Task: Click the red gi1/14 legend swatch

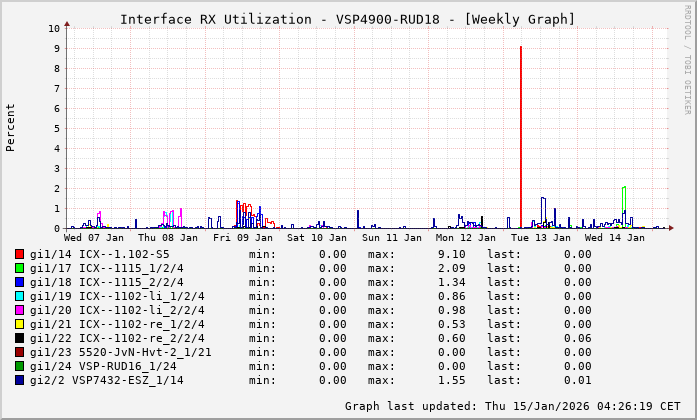Action: tap(20, 254)
